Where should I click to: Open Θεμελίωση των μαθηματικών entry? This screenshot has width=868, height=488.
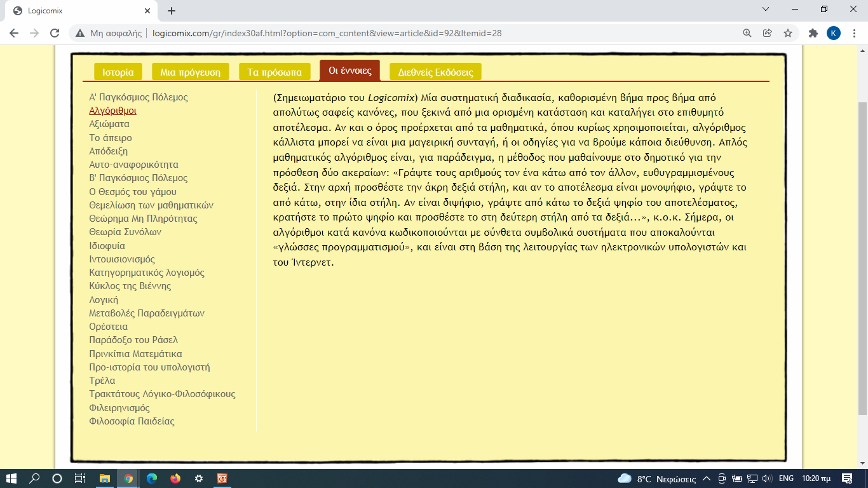[151, 205]
